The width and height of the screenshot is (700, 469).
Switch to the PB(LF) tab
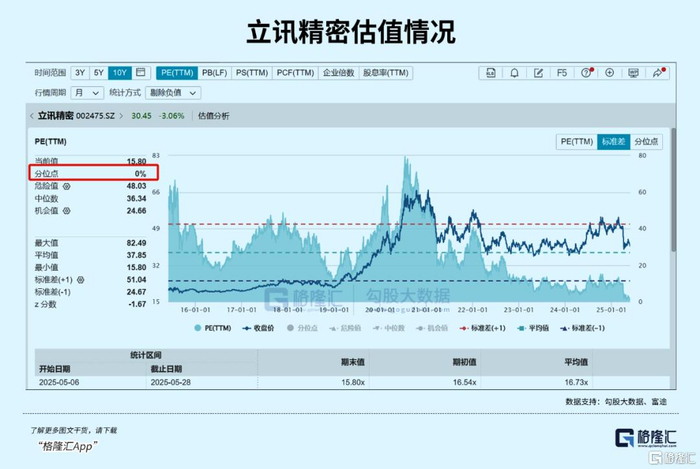click(x=214, y=73)
